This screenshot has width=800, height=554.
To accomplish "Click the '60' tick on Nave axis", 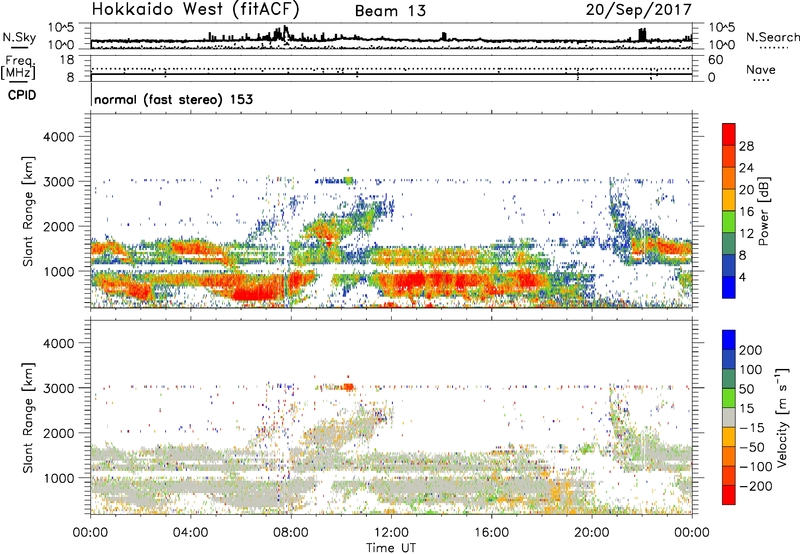I will 715,60.
